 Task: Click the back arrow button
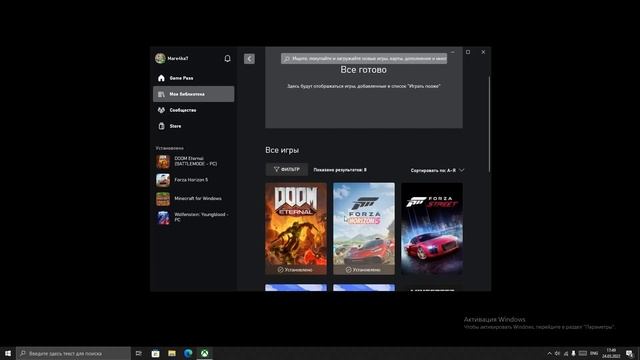pos(249,59)
